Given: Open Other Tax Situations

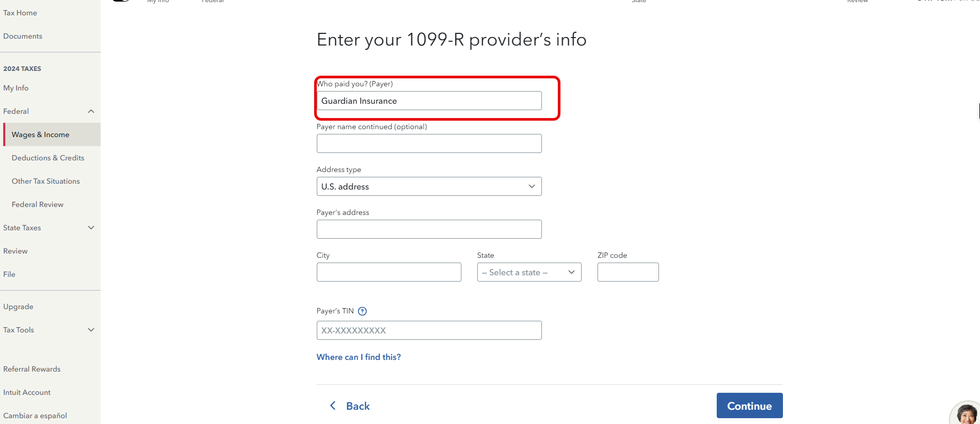Looking at the screenshot, I should [46, 181].
